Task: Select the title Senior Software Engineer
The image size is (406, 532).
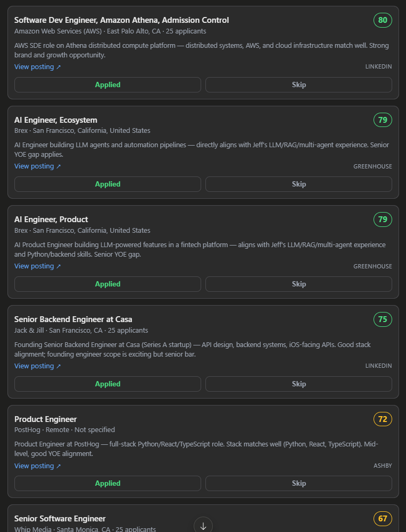Action: pyautogui.click(x=60, y=518)
